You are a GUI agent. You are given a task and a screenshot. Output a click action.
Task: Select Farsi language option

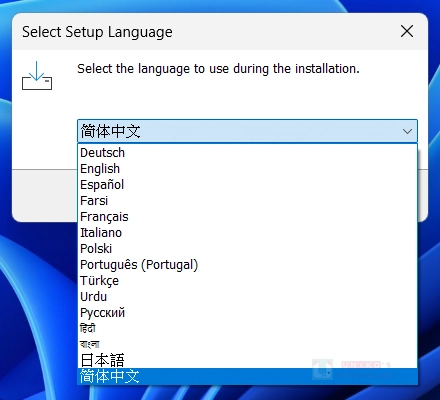click(x=247, y=201)
